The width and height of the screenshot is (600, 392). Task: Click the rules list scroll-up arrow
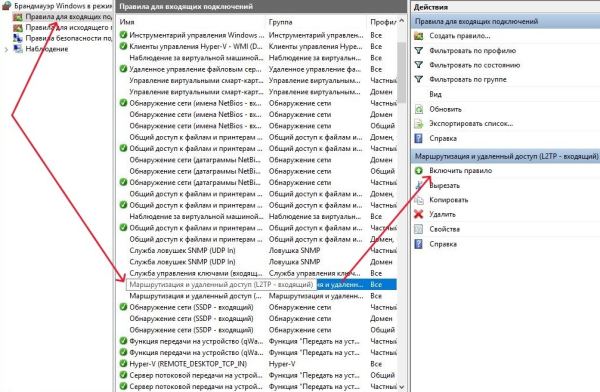401,21
